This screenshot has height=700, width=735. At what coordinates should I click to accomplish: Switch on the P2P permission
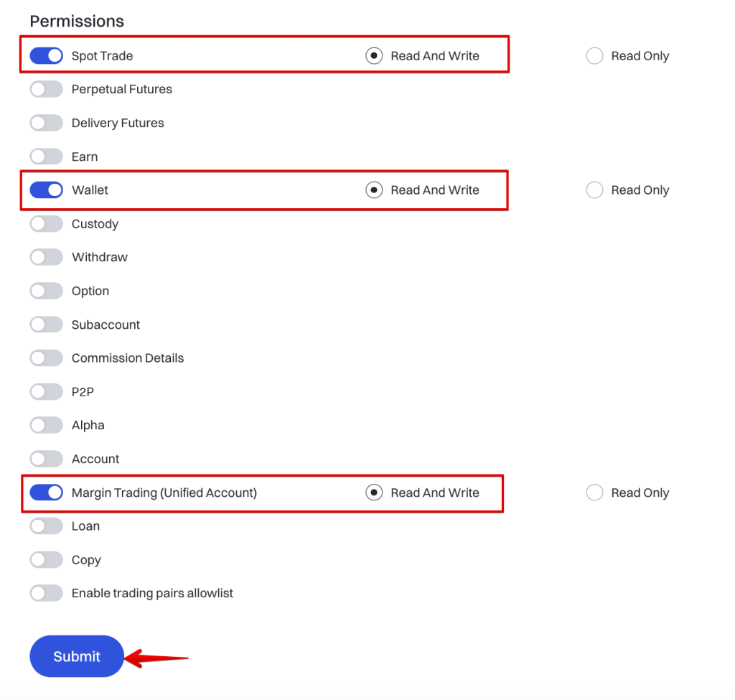(46, 392)
